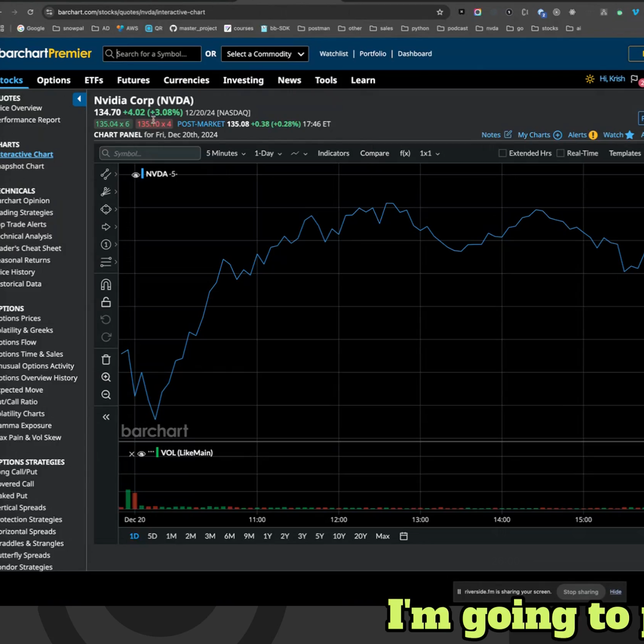Viewport: 644px width, 644px height.
Task: Select the shapes drawing tool
Action: pyautogui.click(x=106, y=209)
